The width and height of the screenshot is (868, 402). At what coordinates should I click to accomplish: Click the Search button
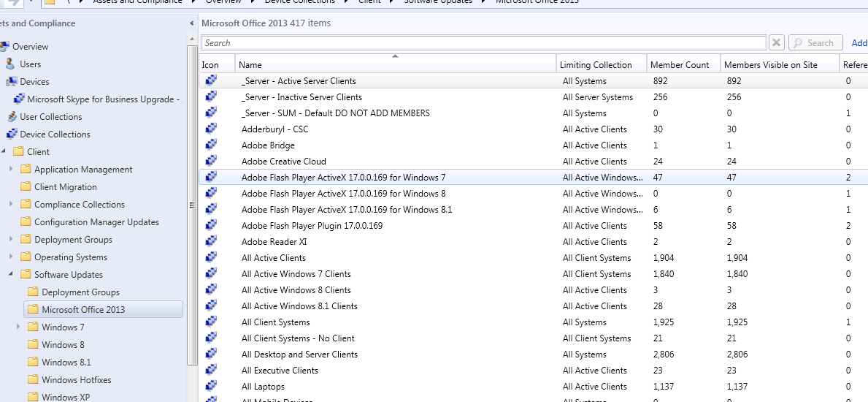pyautogui.click(x=815, y=42)
